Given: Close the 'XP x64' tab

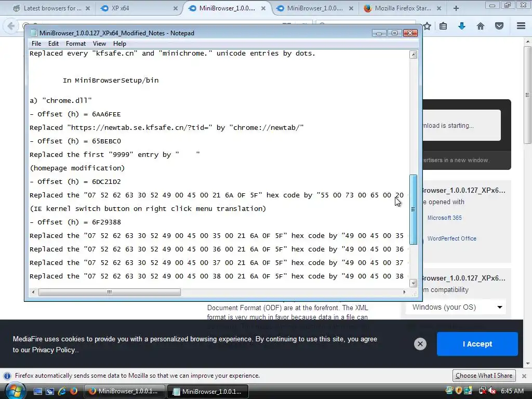Looking at the screenshot, I should tap(176, 8).
